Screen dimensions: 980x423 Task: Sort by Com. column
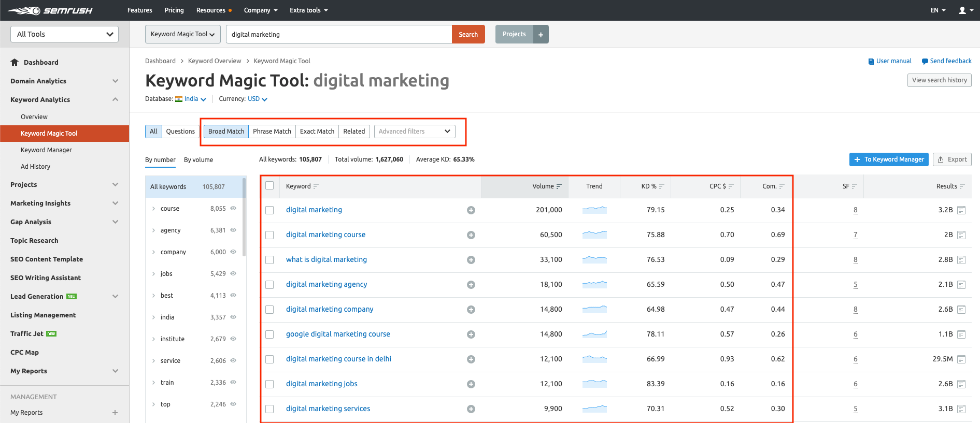click(x=782, y=186)
